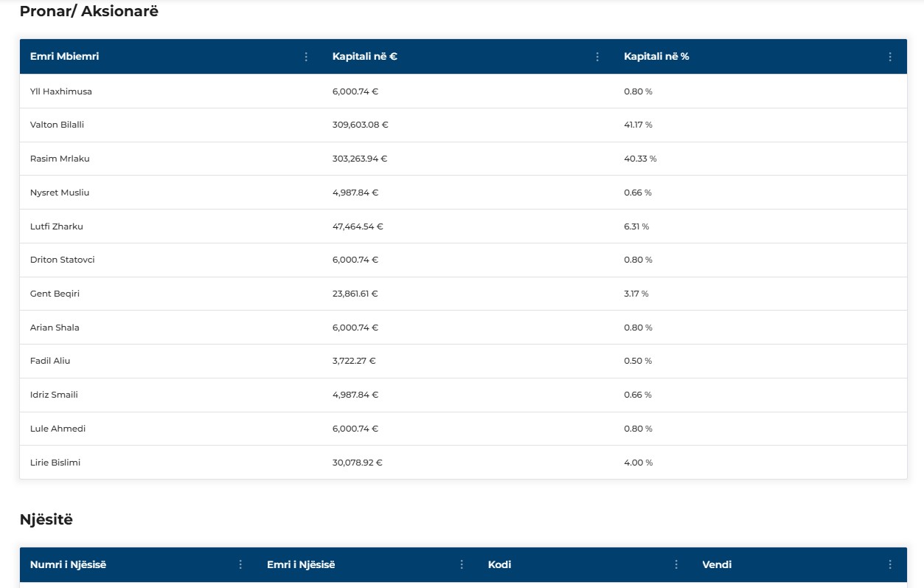Open column menu for Vendi

(x=890, y=564)
